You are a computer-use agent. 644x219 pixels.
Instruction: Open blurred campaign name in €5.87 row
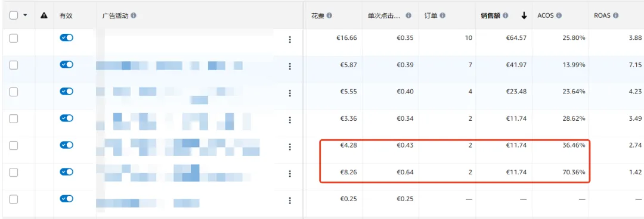(x=169, y=65)
